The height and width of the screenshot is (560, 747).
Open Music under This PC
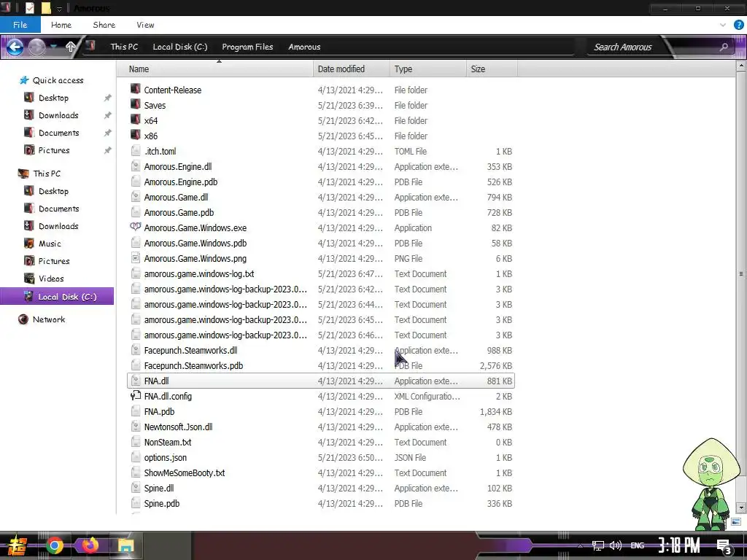tap(50, 244)
